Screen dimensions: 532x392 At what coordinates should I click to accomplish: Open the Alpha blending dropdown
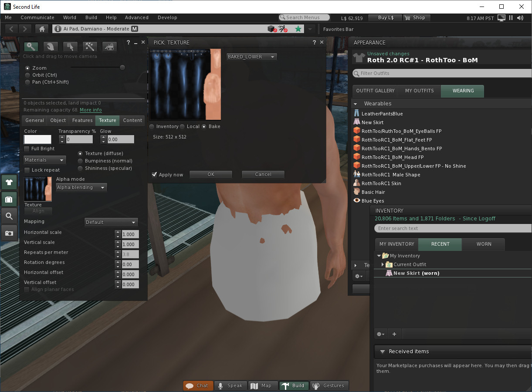pos(81,187)
